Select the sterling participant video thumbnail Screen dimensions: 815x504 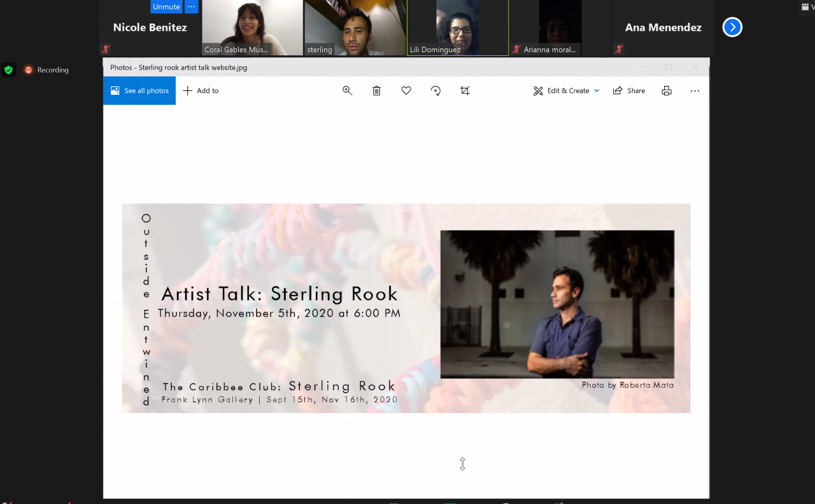pyautogui.click(x=355, y=27)
